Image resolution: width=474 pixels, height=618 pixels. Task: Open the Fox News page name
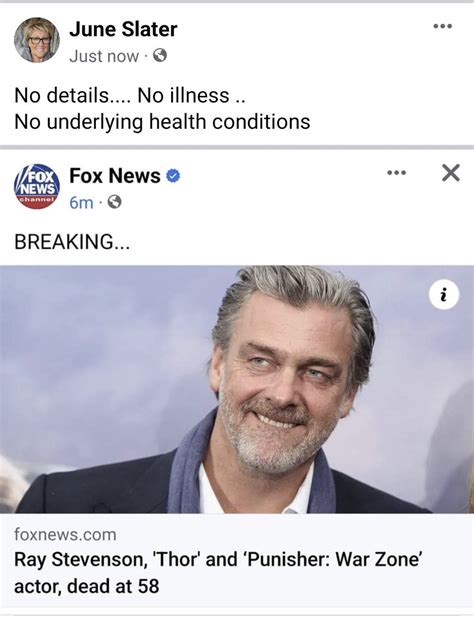(115, 175)
